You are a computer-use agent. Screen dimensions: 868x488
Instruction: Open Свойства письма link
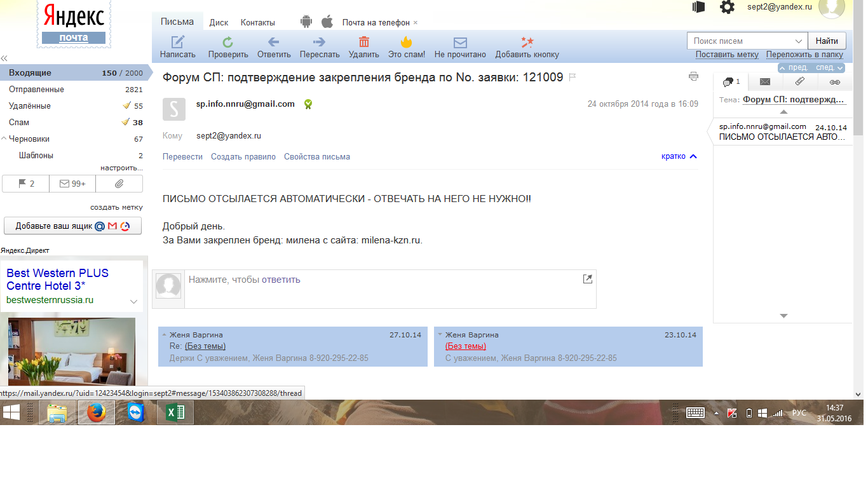pyautogui.click(x=317, y=156)
